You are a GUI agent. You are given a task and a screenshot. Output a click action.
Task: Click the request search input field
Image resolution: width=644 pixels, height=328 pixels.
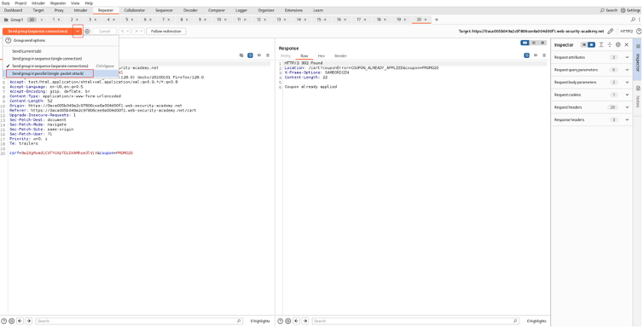tap(139, 321)
